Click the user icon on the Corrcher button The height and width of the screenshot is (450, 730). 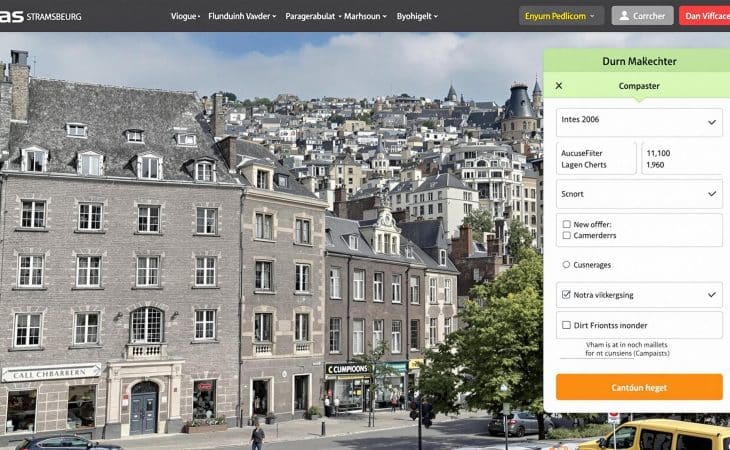click(624, 16)
